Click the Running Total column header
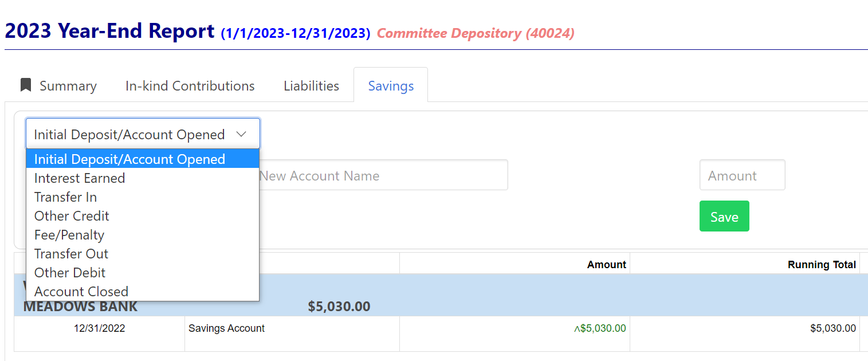 [822, 265]
